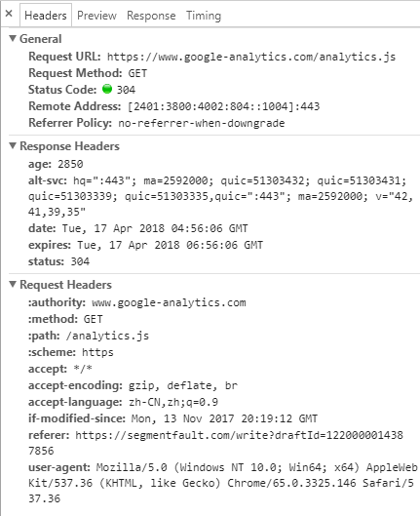Select the Headers tab
Viewport: 420px width, 516px height.
(46, 16)
